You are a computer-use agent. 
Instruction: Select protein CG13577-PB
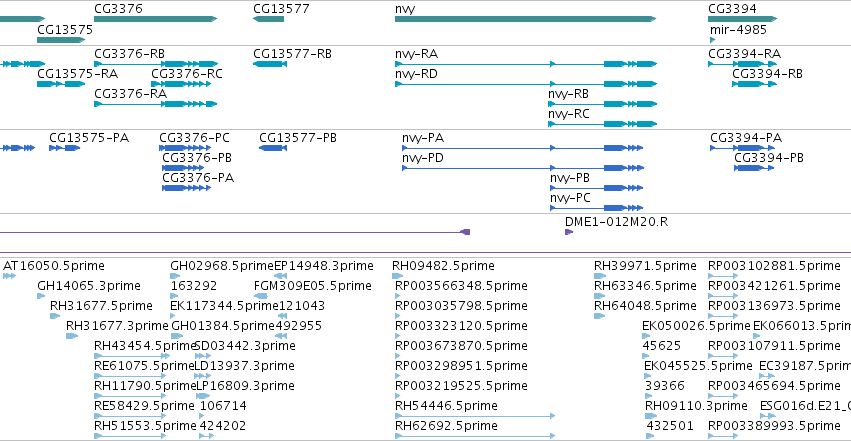tap(298, 138)
